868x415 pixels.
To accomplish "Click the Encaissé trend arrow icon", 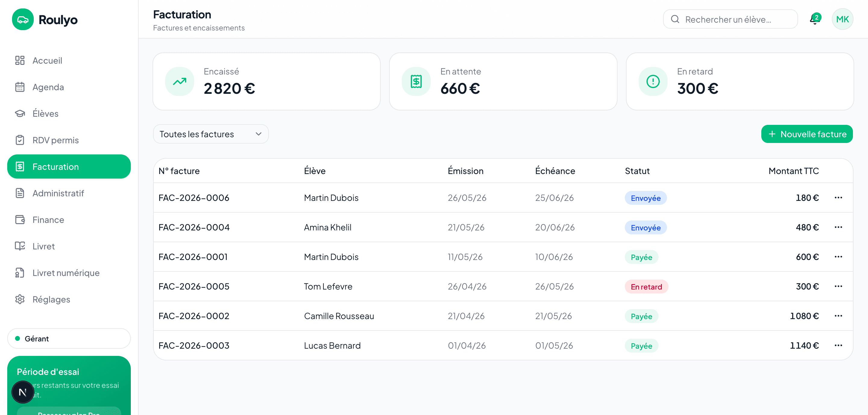I will [180, 81].
